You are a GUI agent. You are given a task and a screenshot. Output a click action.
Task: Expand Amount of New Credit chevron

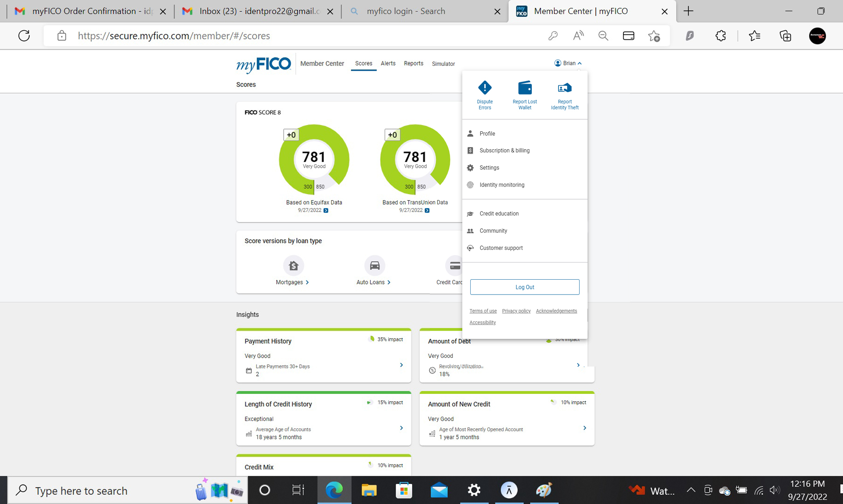coord(584,428)
